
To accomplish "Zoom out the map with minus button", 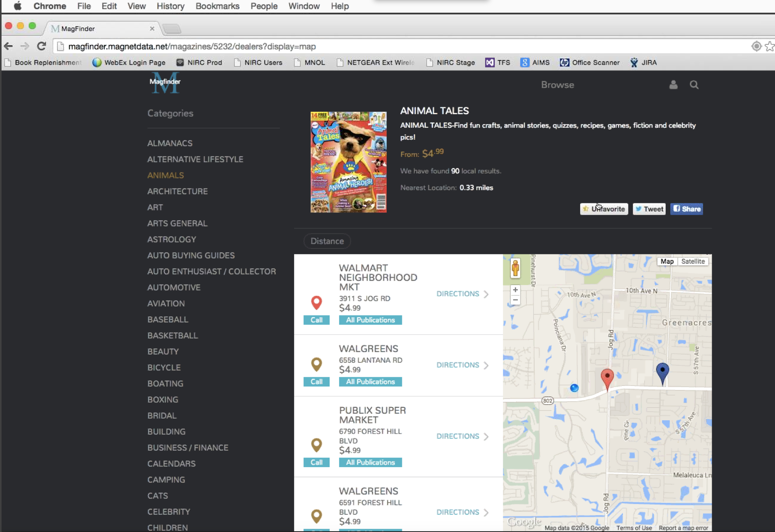I will point(515,300).
